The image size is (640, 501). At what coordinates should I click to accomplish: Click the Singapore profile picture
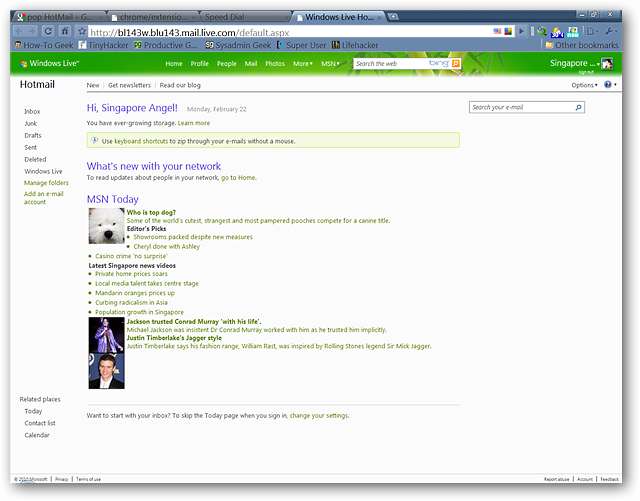point(606,63)
